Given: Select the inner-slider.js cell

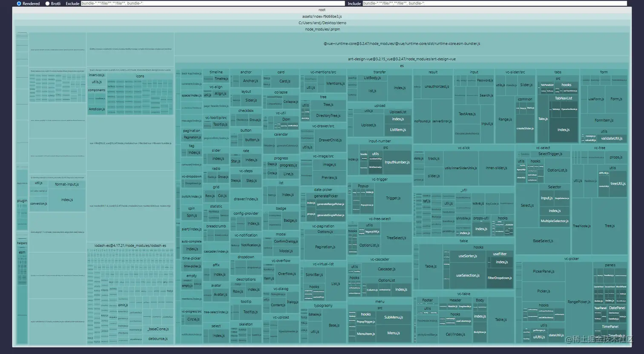Looking at the screenshot, I should point(496,168).
